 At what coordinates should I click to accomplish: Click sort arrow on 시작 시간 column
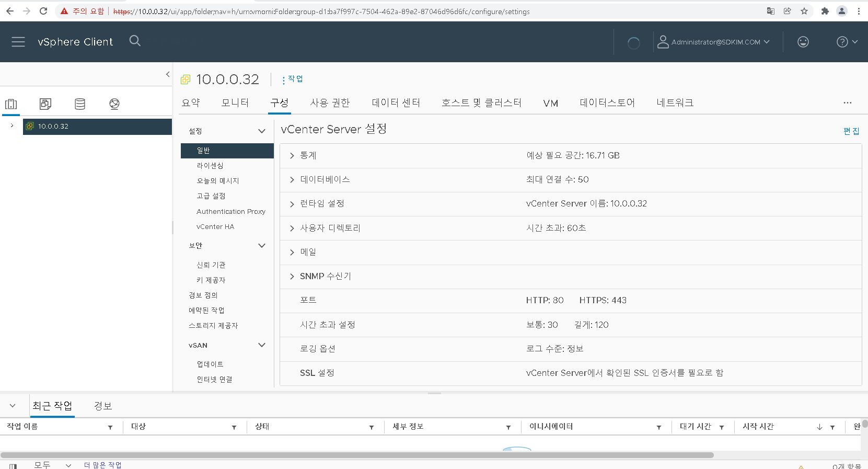819,427
